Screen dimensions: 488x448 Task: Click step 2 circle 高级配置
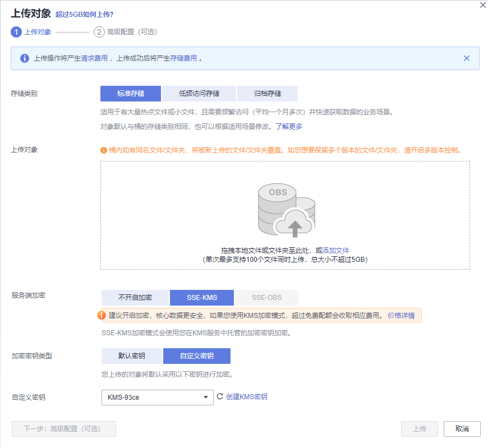click(x=99, y=32)
